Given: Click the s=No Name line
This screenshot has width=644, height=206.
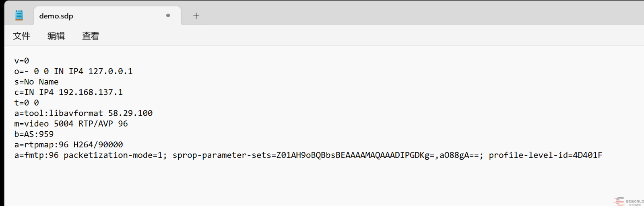Looking at the screenshot, I should click(36, 82).
